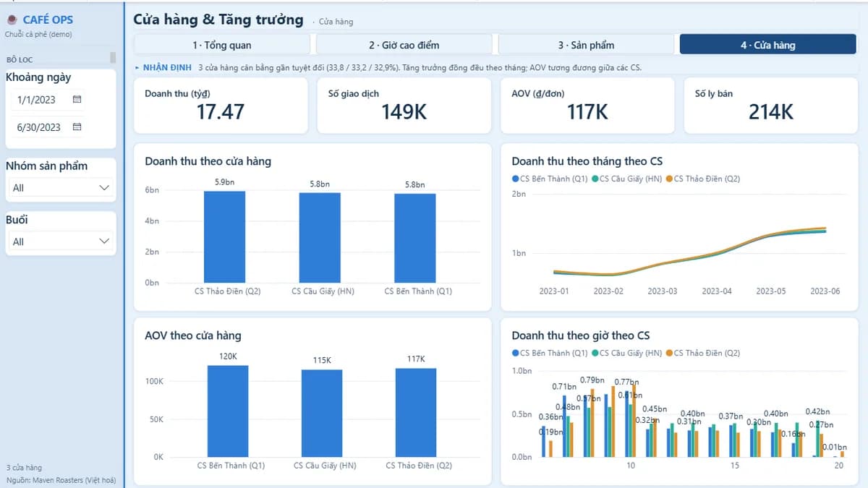The width and height of the screenshot is (868, 488).
Task: Open the start date calendar picker icon
Action: pyautogui.click(x=77, y=99)
